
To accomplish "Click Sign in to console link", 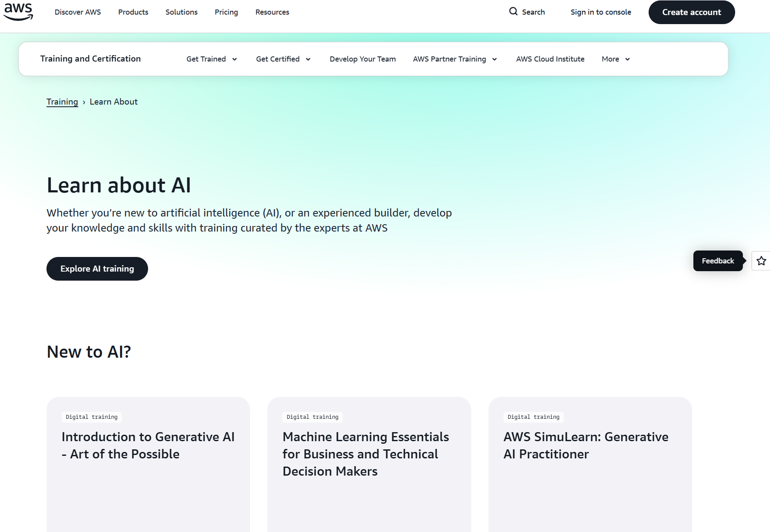I will coord(600,12).
